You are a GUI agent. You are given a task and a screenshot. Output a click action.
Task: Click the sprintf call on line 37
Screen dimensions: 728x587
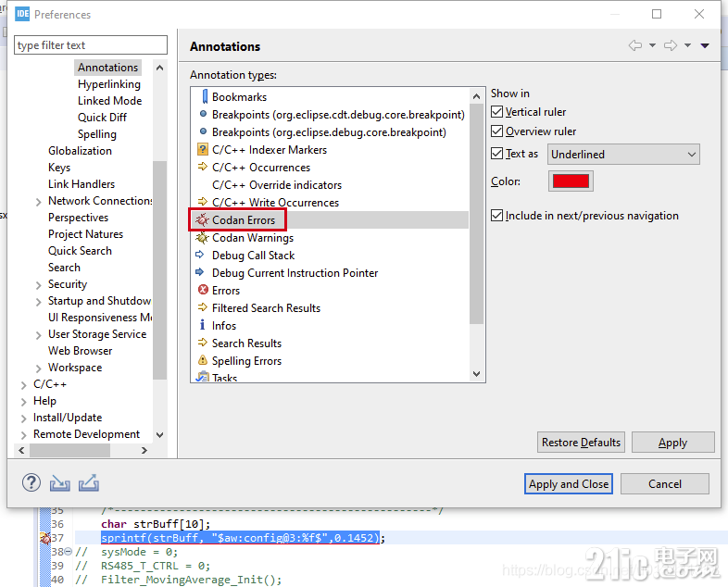point(240,538)
